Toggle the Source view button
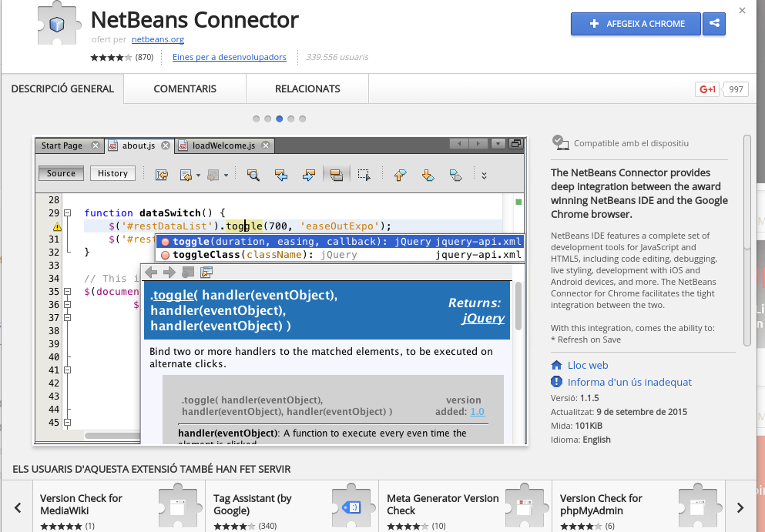The image size is (765, 532). (x=61, y=173)
